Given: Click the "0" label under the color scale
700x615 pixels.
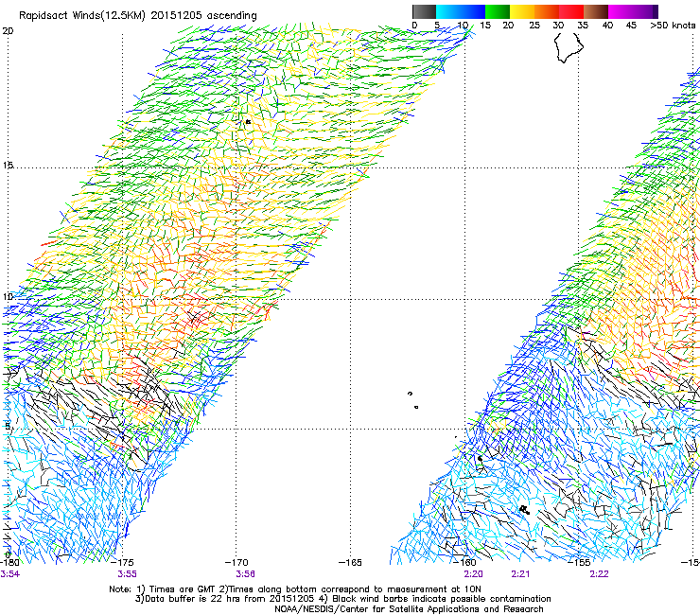Looking at the screenshot, I should [x=414, y=26].
